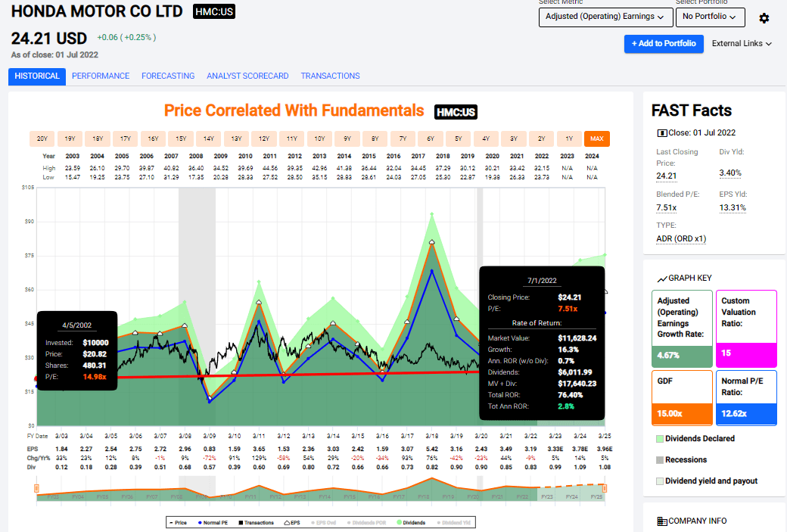Image resolution: width=787 pixels, height=532 pixels.
Task: Open the Performance tab
Action: (x=101, y=76)
